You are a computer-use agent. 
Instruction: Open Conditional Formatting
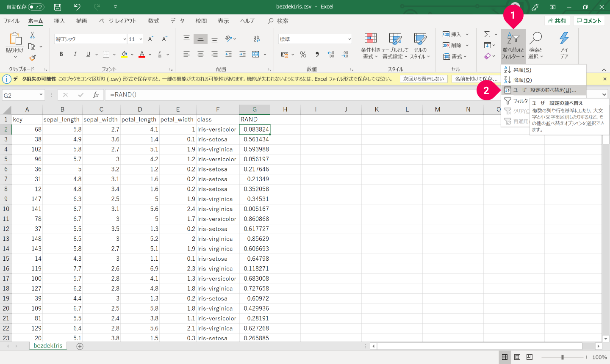click(x=371, y=46)
